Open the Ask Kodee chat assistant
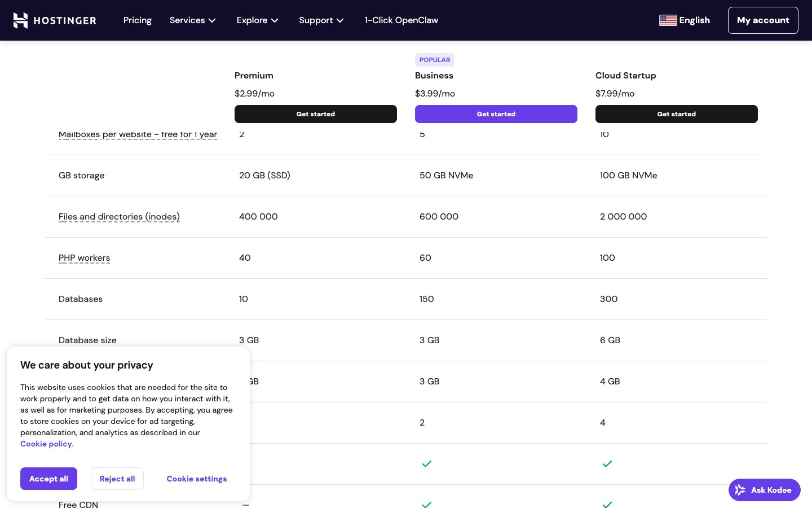This screenshot has width=812, height=508. coord(764,490)
